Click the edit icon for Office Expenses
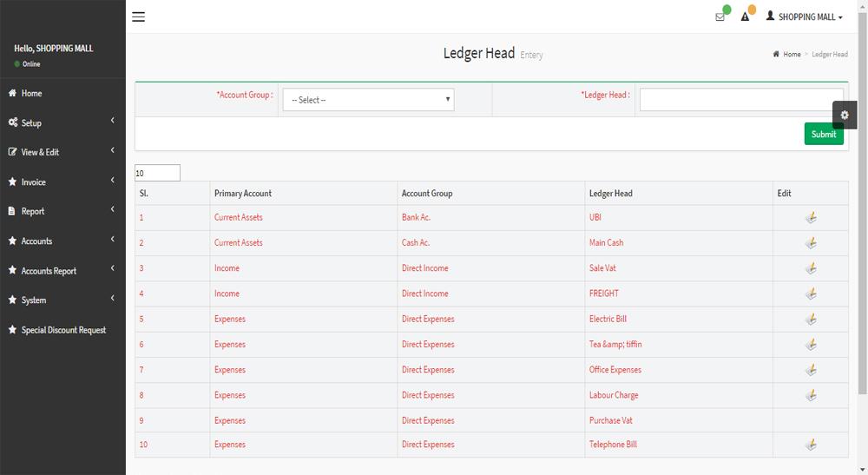The image size is (868, 475). (x=811, y=370)
